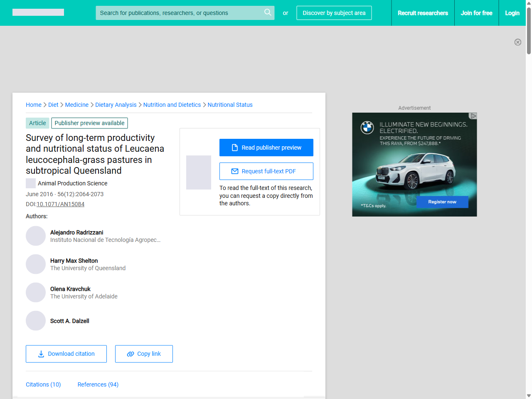Click Read publisher preview button
532x399 pixels.
click(266, 148)
